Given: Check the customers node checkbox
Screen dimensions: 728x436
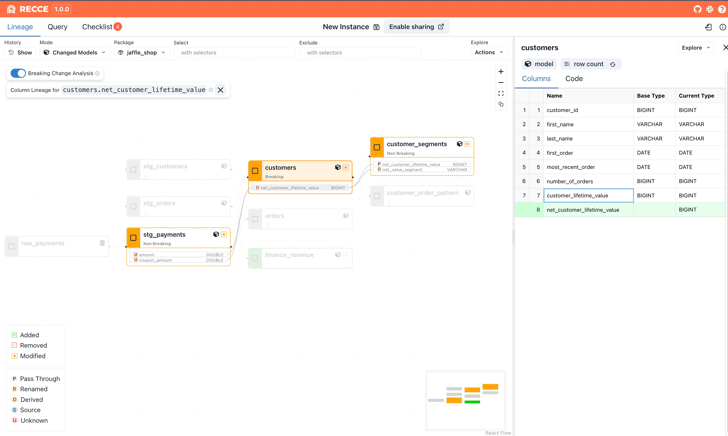Looking at the screenshot, I should (x=255, y=171).
